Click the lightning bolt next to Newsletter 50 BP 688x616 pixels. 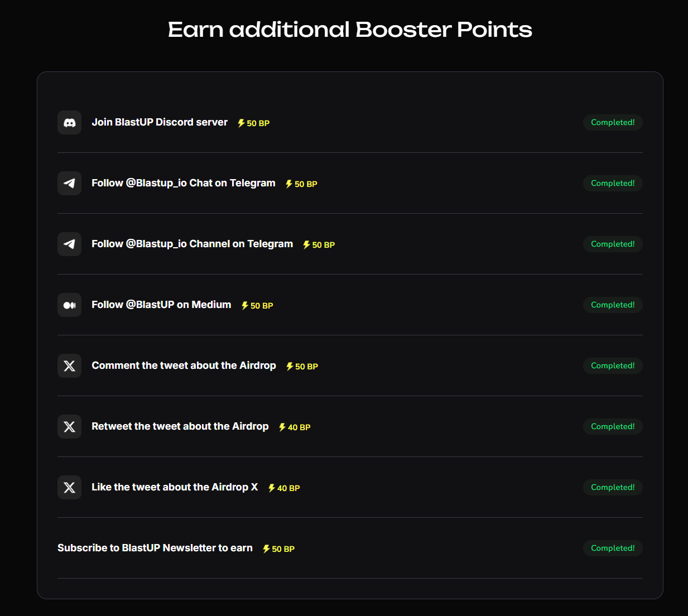[x=266, y=549]
